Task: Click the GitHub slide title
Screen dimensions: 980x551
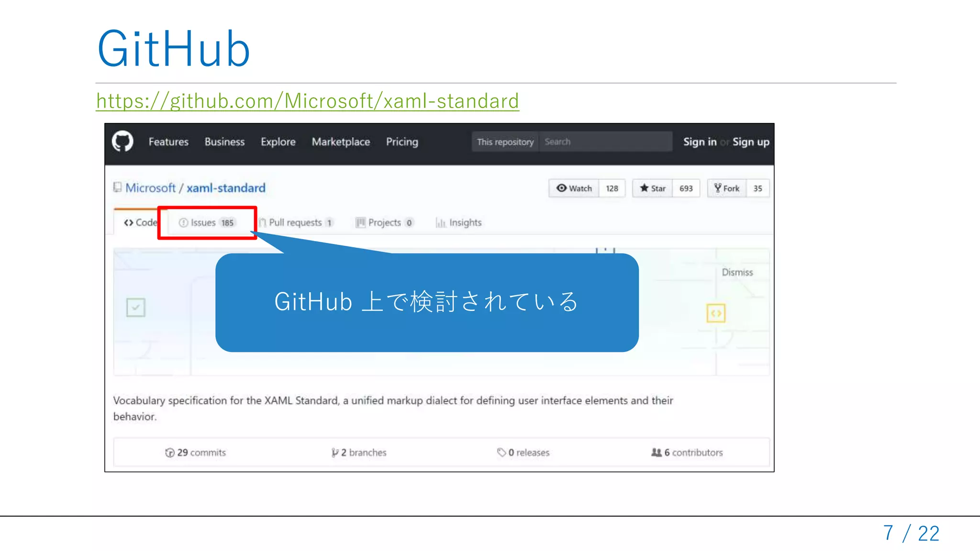Action: click(x=174, y=48)
